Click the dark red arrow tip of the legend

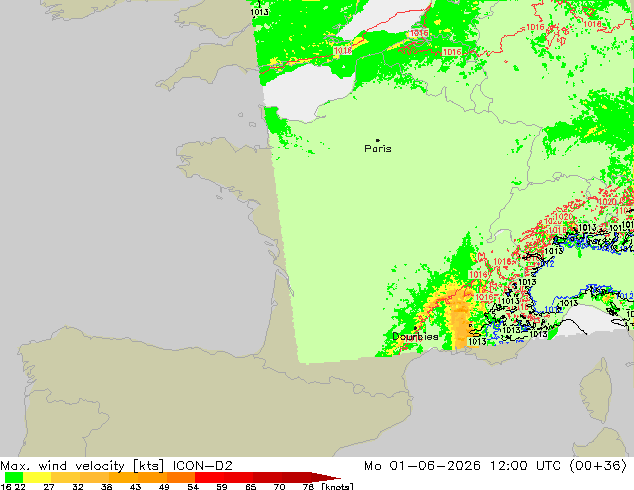tap(326, 477)
